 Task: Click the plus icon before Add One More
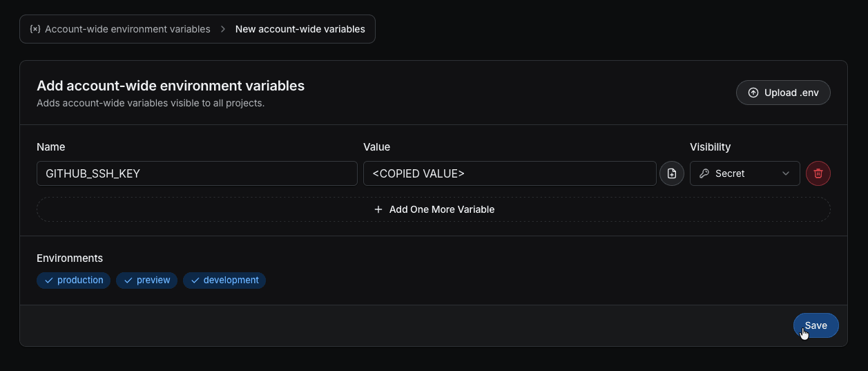point(378,209)
